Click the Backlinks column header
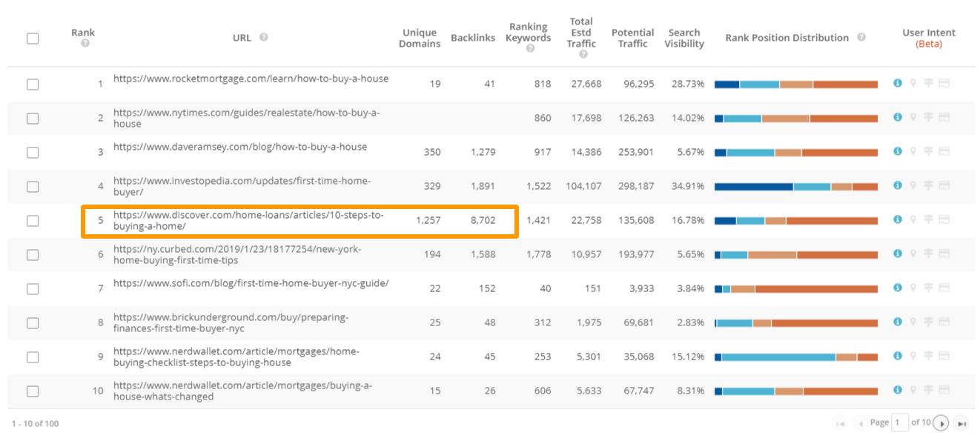 [473, 38]
